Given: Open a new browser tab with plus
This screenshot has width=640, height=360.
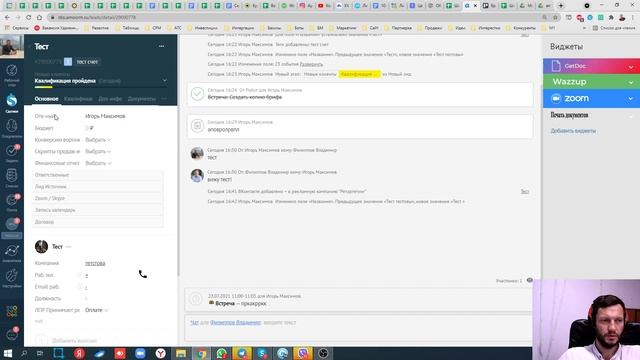Looking at the screenshot, I should pos(561,6).
